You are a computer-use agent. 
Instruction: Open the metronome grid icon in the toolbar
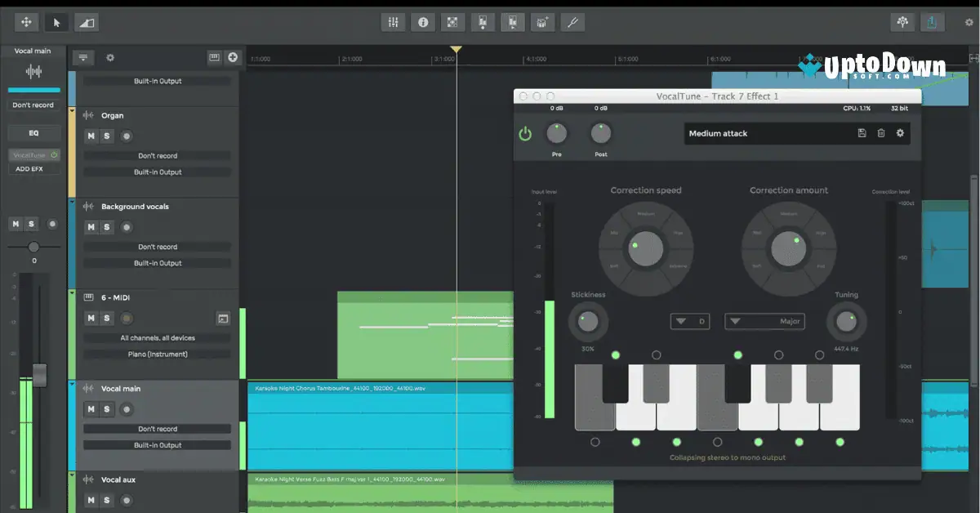452,22
